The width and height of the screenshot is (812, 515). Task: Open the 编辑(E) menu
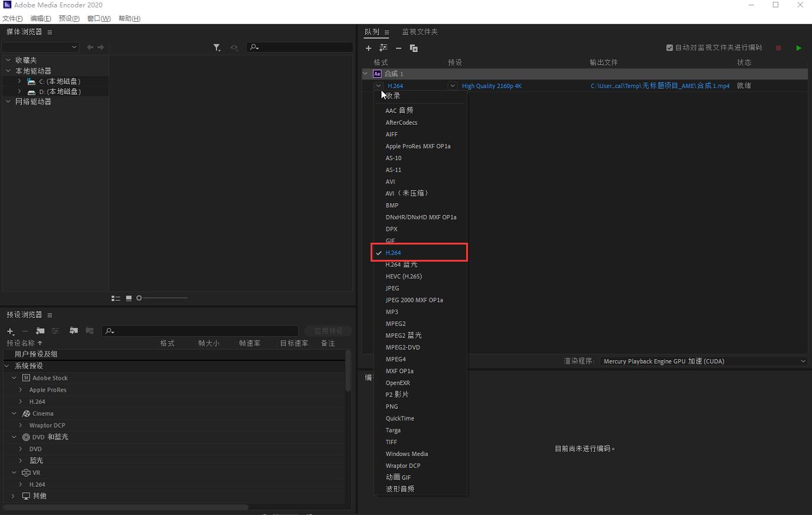(41, 18)
